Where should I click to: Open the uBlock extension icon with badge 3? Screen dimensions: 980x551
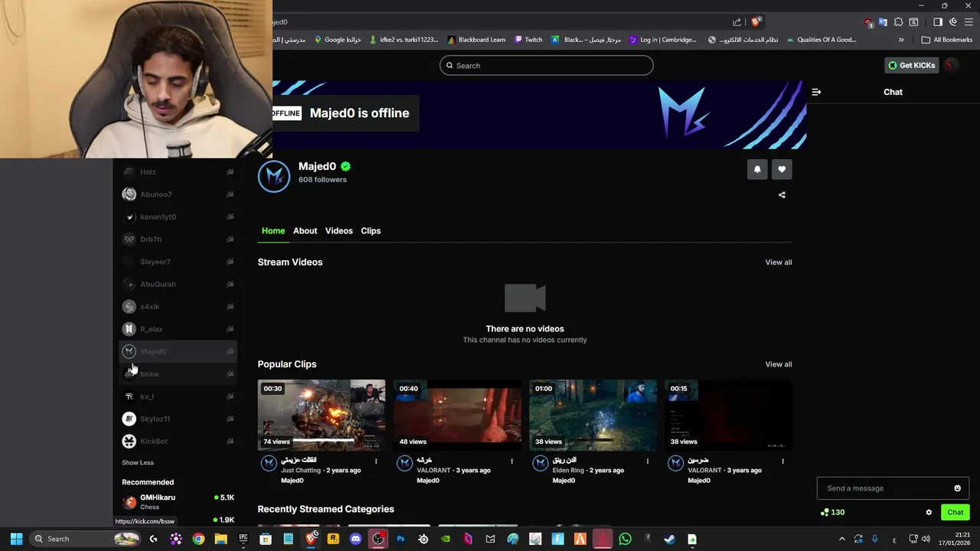(868, 22)
